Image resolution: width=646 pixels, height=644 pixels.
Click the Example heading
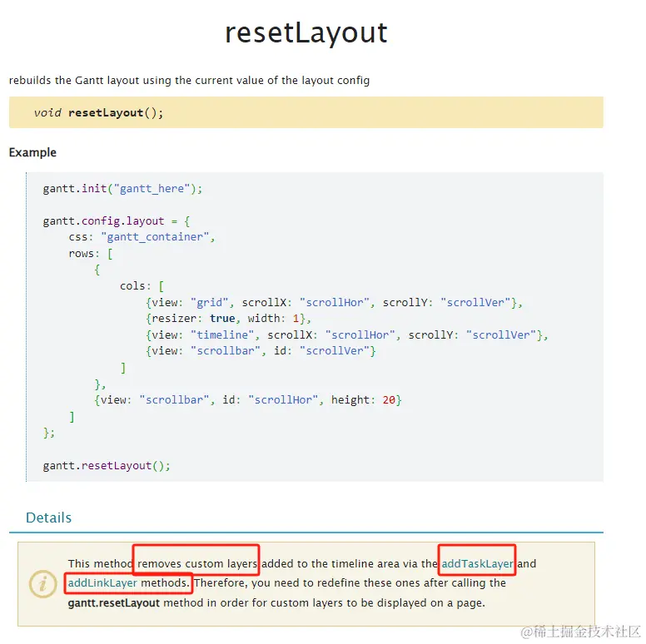click(x=32, y=152)
